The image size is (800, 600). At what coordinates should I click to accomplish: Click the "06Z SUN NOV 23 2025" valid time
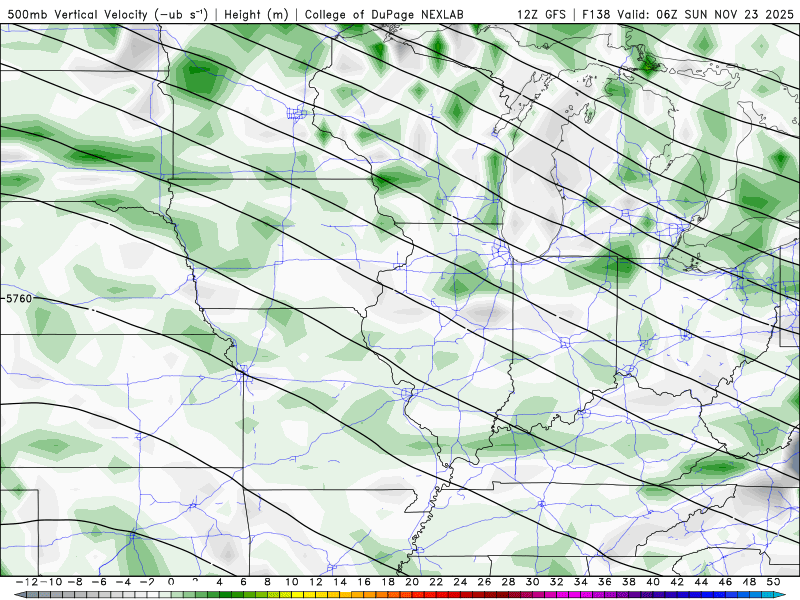click(725, 14)
